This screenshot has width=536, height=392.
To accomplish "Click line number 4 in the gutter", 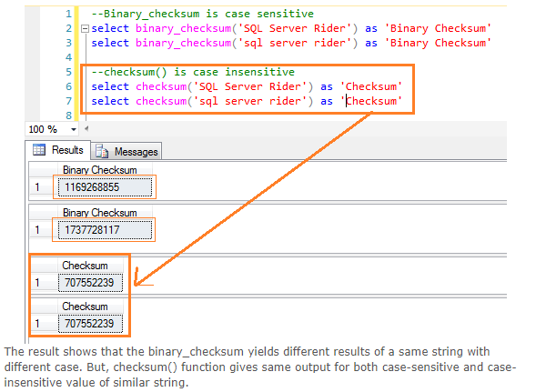I will pos(69,57).
